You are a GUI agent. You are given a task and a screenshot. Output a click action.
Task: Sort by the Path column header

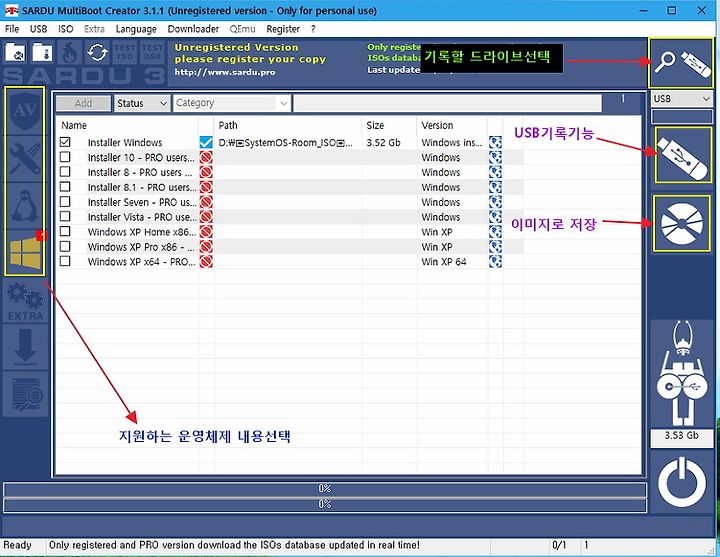pyautogui.click(x=228, y=125)
